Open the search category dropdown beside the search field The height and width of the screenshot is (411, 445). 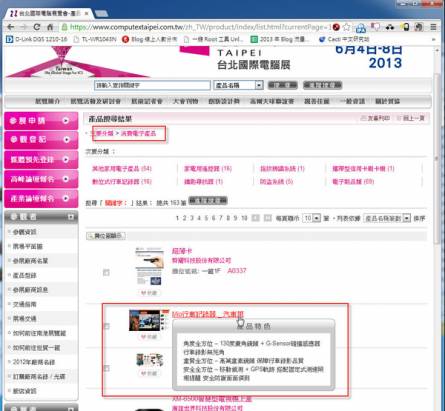click(238, 85)
